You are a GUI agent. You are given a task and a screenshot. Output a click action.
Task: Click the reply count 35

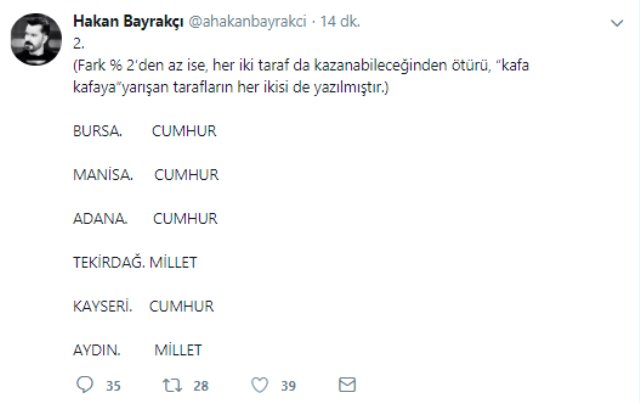(113, 383)
